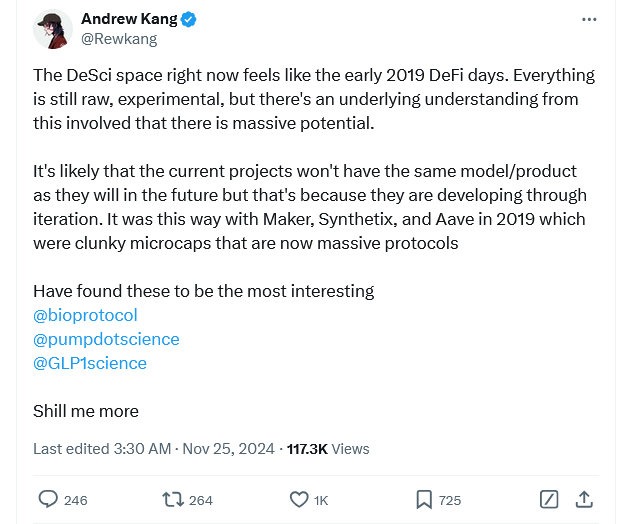Open the three-dot more options menu
631x524 pixels.
[x=589, y=19]
